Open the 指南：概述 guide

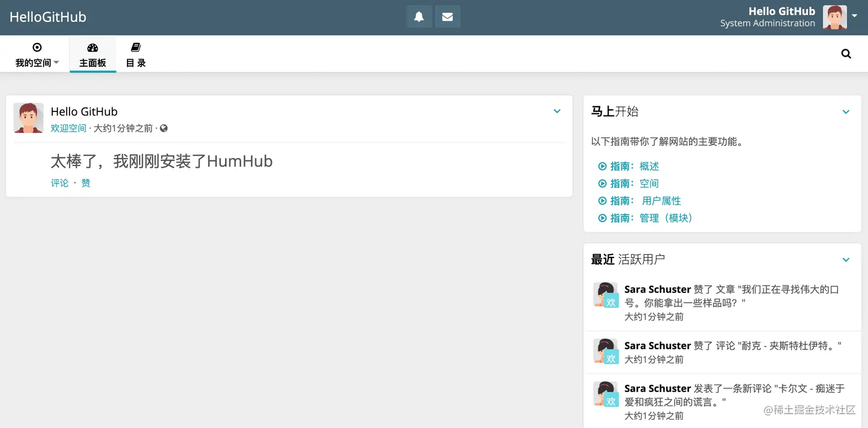(x=634, y=166)
